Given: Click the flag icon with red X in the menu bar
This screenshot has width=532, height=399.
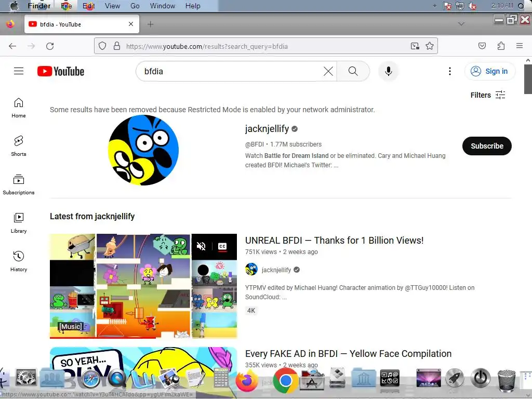Looking at the screenshot, I should [447, 6].
